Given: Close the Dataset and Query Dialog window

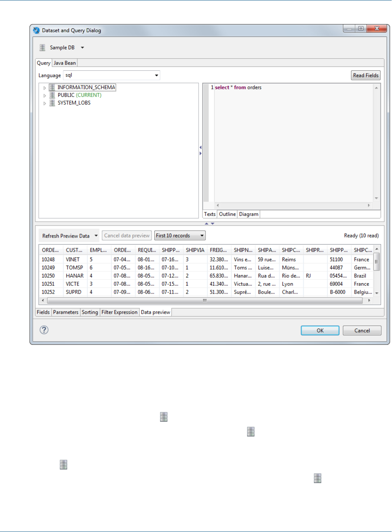Looking at the screenshot, I should (x=376, y=28).
